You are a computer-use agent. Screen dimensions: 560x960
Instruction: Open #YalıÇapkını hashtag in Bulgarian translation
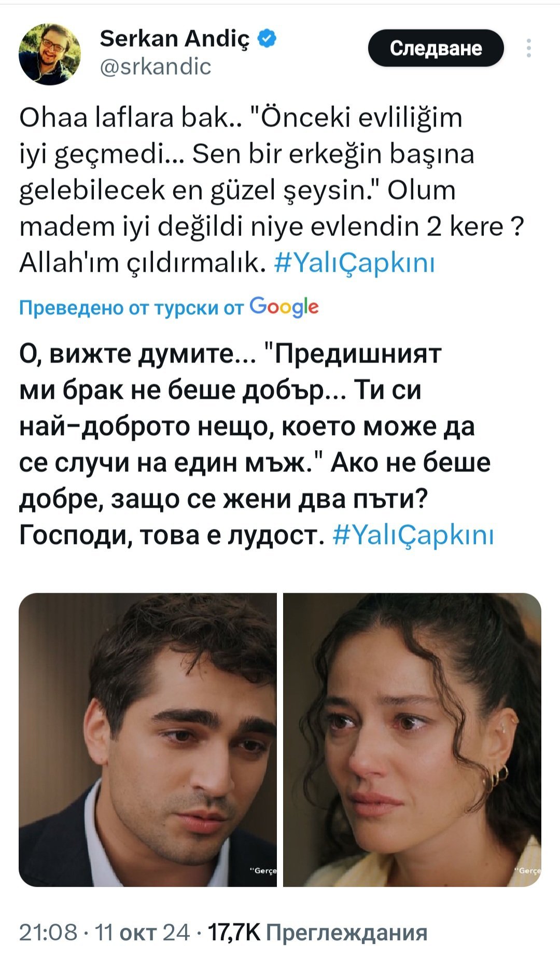point(413,535)
